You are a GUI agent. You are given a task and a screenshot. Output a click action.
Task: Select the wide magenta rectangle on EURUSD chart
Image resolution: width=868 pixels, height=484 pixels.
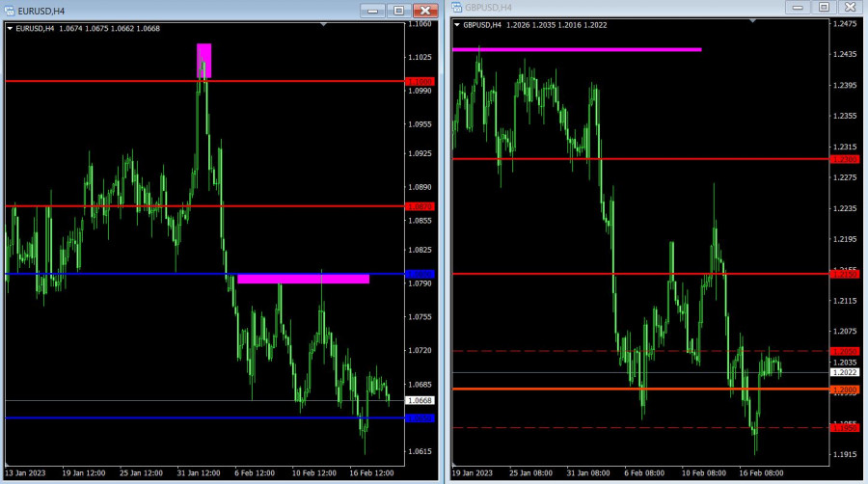(303, 279)
